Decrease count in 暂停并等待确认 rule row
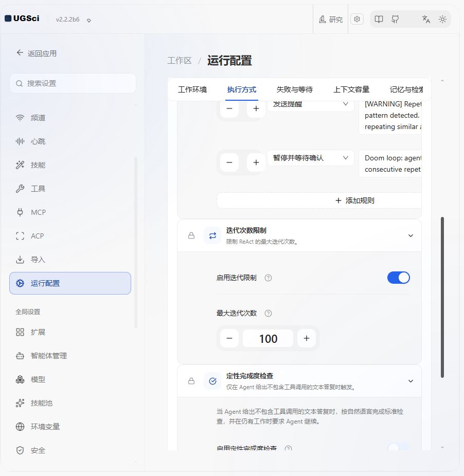The width and height of the screenshot is (464, 476). pos(229,162)
